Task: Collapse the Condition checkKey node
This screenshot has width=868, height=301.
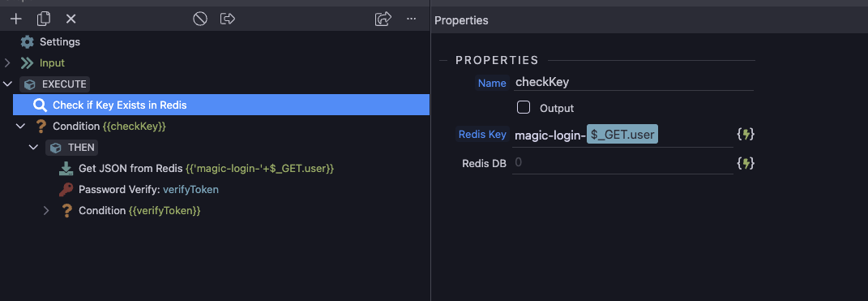Action: [21, 127]
